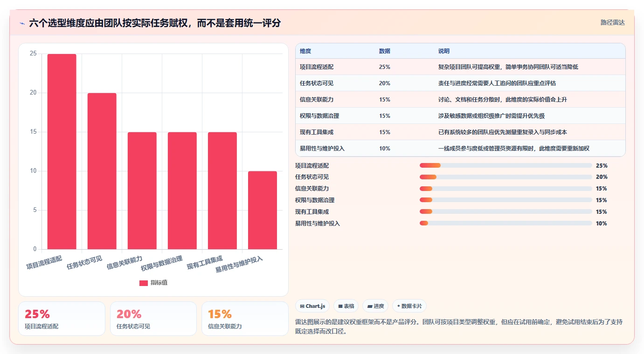Screen dimensions: 644x354
Task: Click the 25% cell in the table
Action: click(385, 67)
